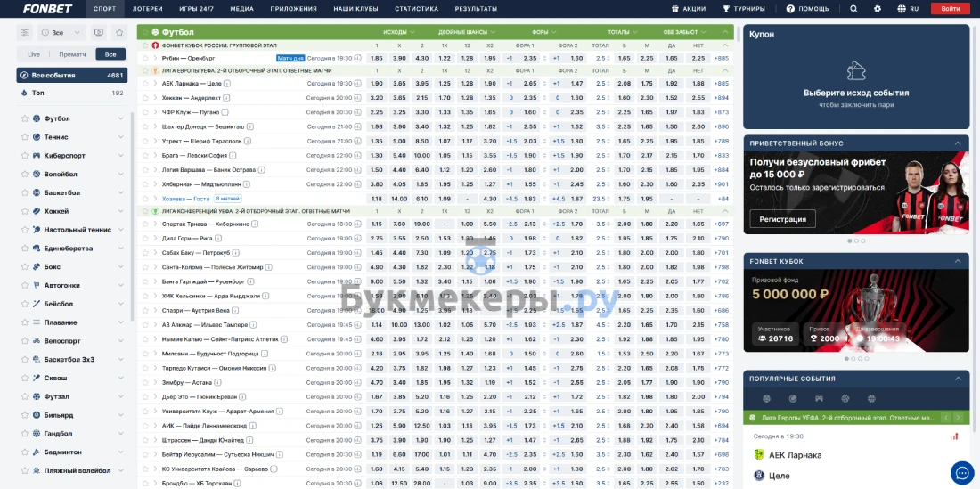Click the statistics bars icon in Популярные события
980x489 pixels.
pyautogui.click(x=954, y=436)
